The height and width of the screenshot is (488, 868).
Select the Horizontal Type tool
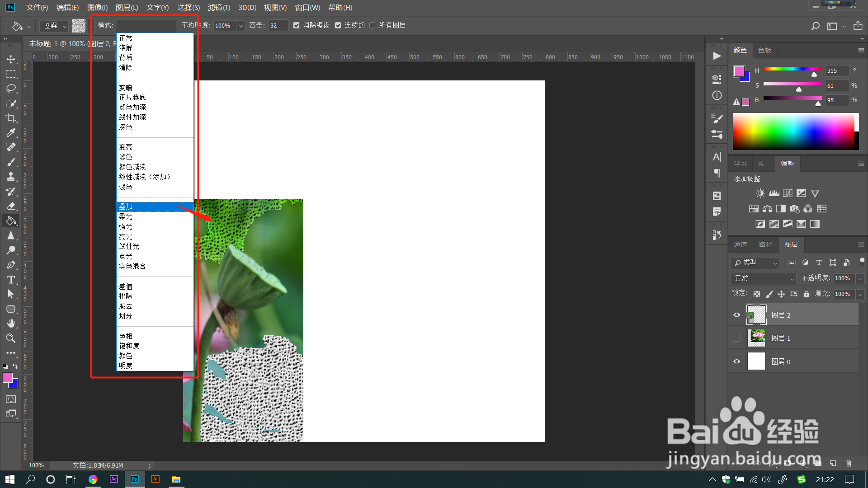pyautogui.click(x=11, y=280)
